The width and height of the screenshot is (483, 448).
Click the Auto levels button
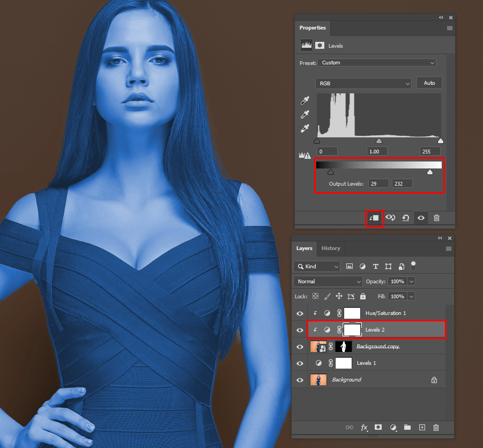[429, 83]
